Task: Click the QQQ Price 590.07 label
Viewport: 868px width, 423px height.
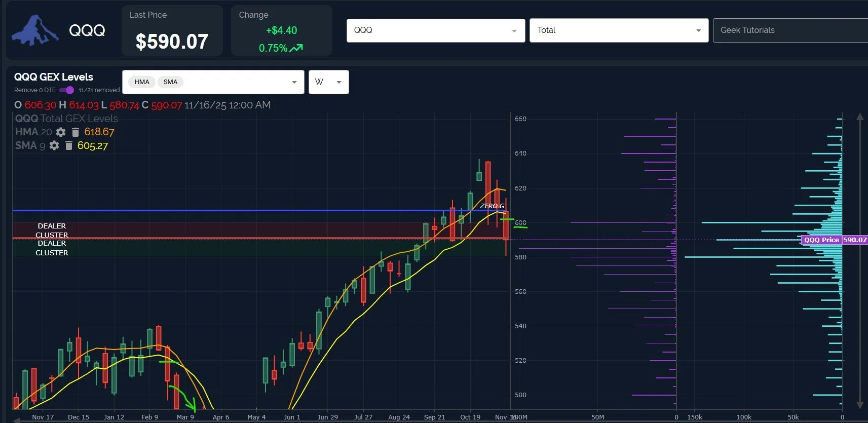Action: [x=835, y=240]
